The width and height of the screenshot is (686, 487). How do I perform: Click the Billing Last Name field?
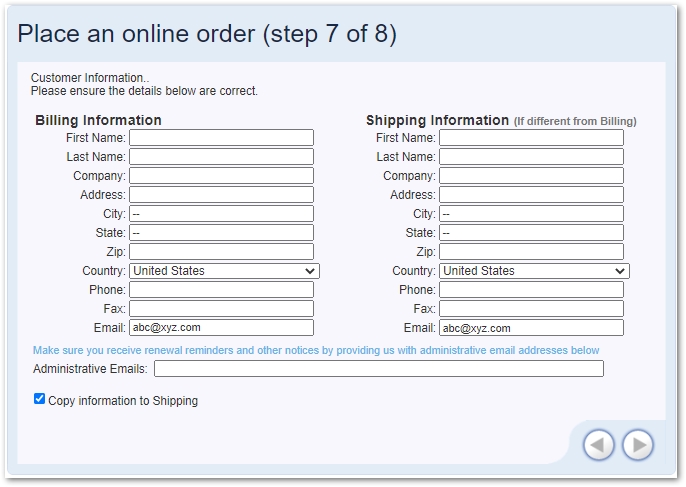(221, 157)
